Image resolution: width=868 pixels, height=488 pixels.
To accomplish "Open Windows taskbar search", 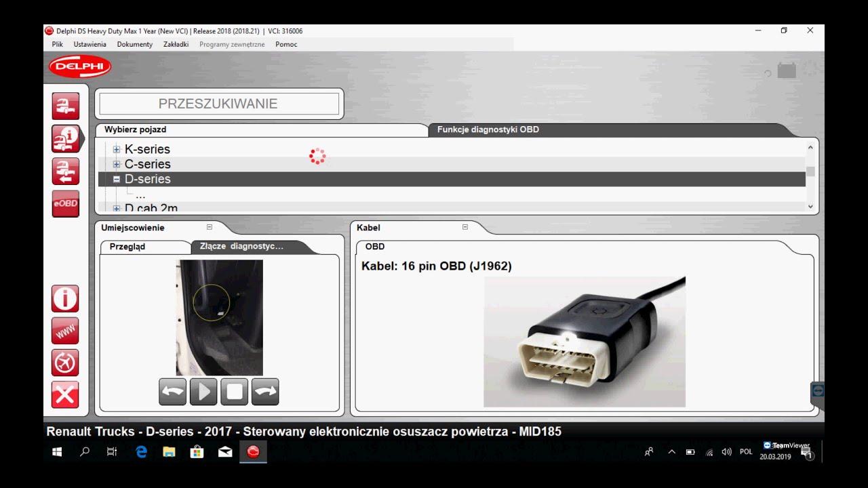I will coord(85,452).
